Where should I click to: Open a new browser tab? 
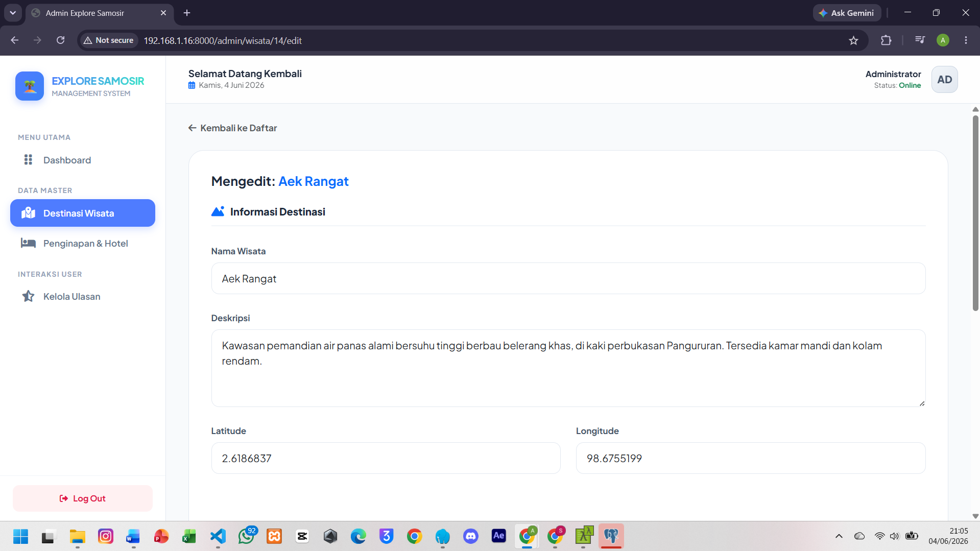tap(187, 13)
